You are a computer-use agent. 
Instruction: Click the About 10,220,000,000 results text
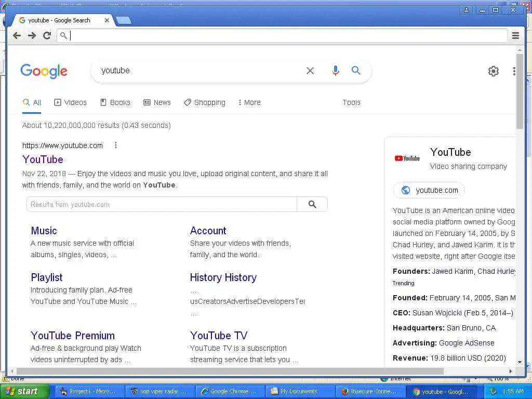96,125
